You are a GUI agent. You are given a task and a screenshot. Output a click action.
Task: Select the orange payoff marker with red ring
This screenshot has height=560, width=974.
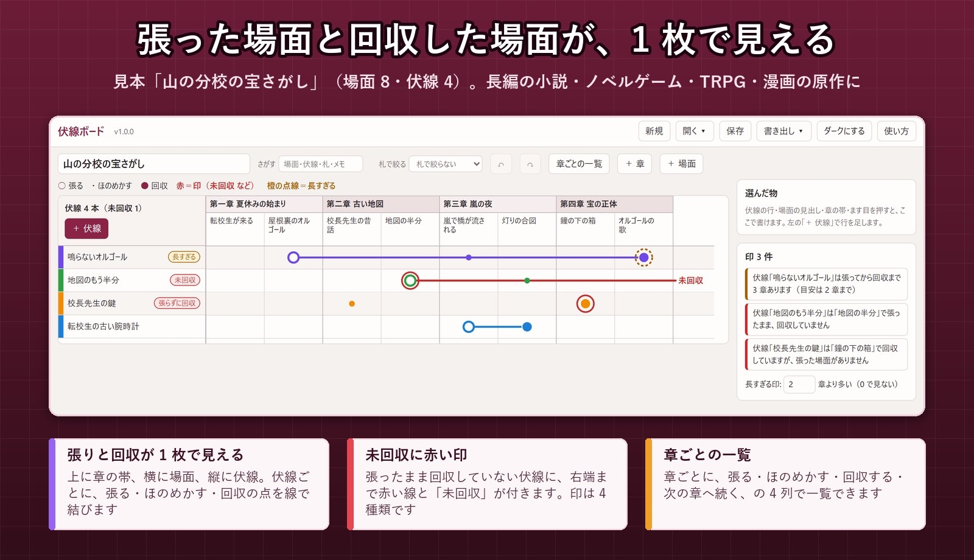pos(586,304)
